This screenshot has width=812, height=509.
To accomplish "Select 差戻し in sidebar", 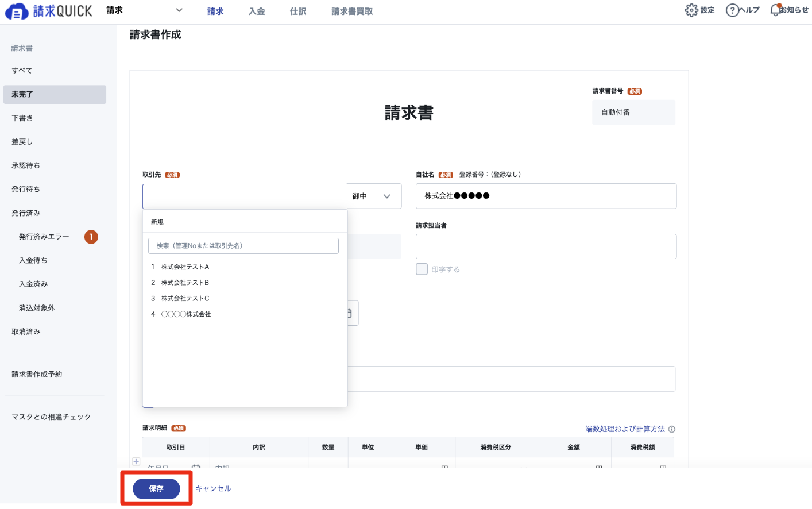I will 55,142.
